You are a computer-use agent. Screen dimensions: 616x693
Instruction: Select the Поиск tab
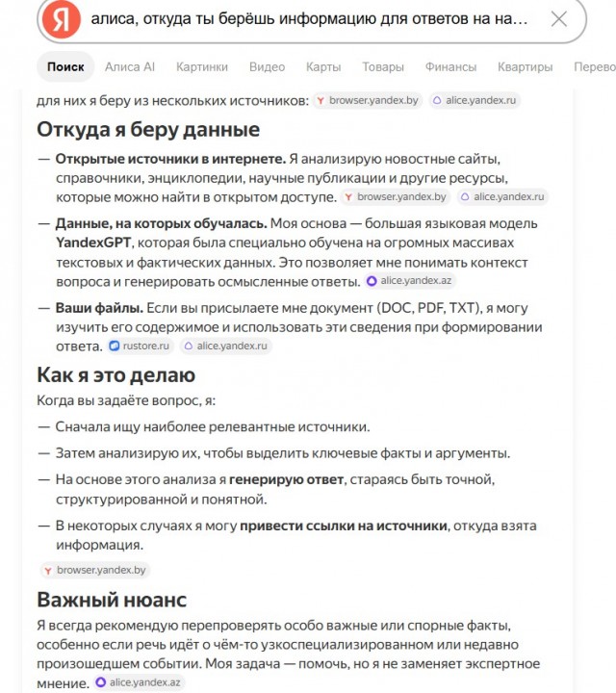65,66
